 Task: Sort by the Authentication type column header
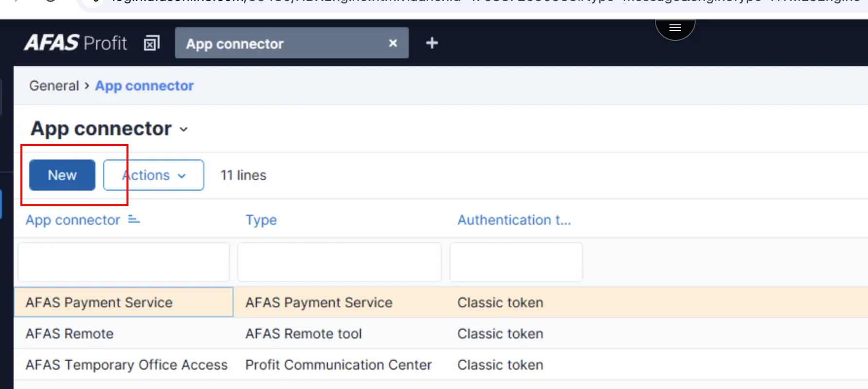pos(514,220)
